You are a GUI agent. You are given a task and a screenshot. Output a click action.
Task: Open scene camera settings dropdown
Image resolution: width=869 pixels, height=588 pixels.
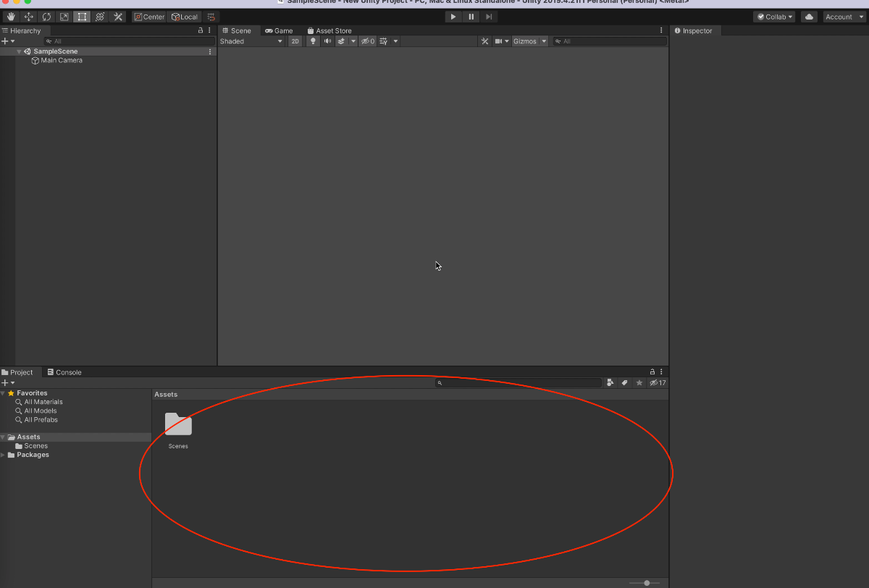[x=502, y=41]
